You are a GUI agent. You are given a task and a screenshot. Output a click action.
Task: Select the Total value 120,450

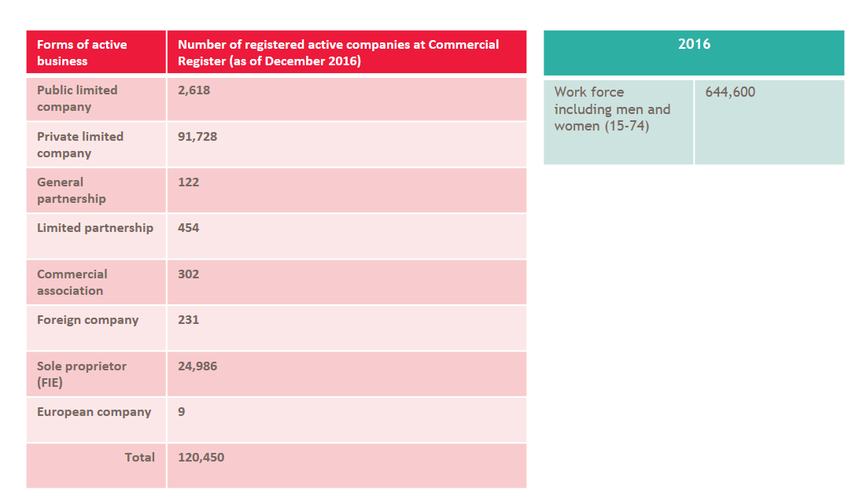pyautogui.click(x=201, y=458)
